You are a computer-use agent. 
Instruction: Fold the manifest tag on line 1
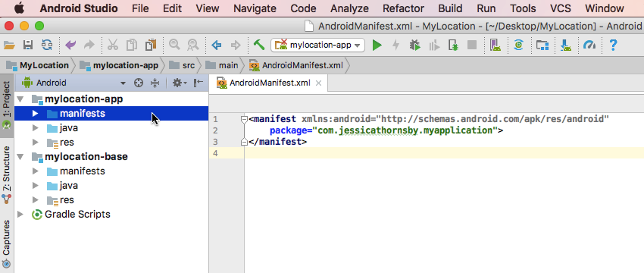click(x=244, y=119)
